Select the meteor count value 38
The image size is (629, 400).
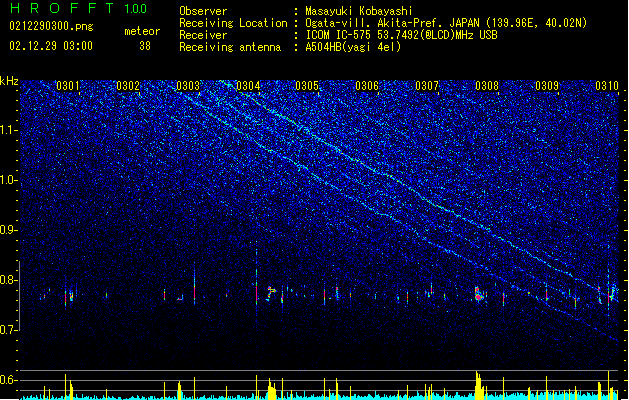145,46
